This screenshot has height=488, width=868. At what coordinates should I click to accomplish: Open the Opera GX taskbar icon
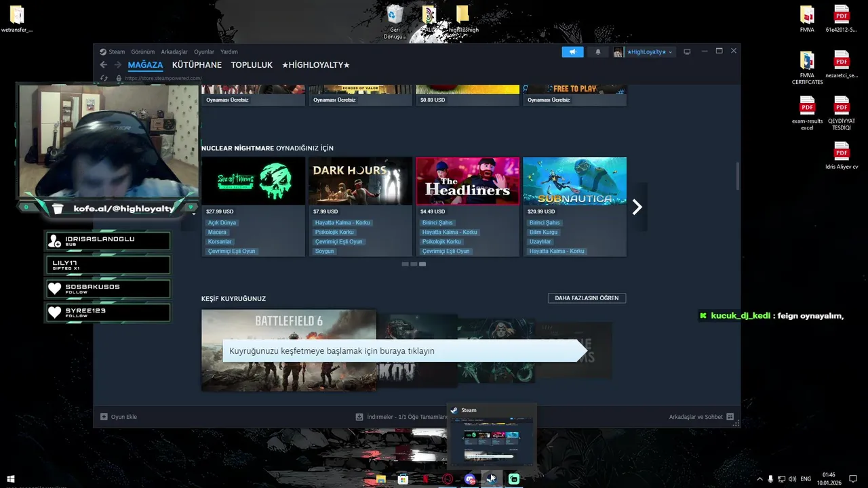tap(448, 479)
